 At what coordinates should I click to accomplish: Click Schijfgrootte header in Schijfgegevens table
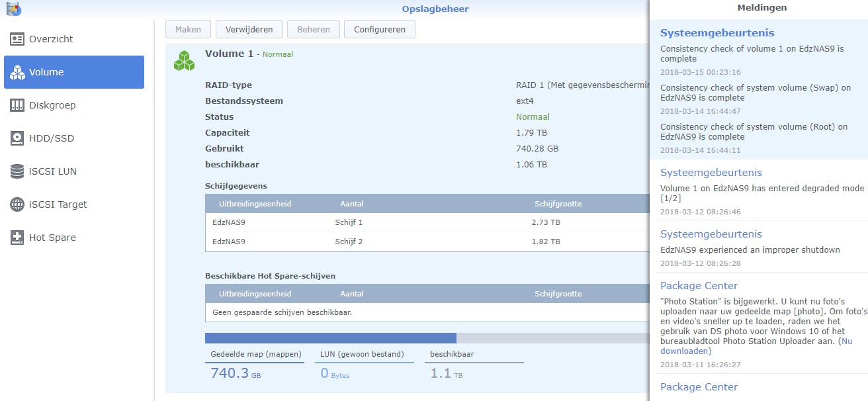click(x=558, y=204)
